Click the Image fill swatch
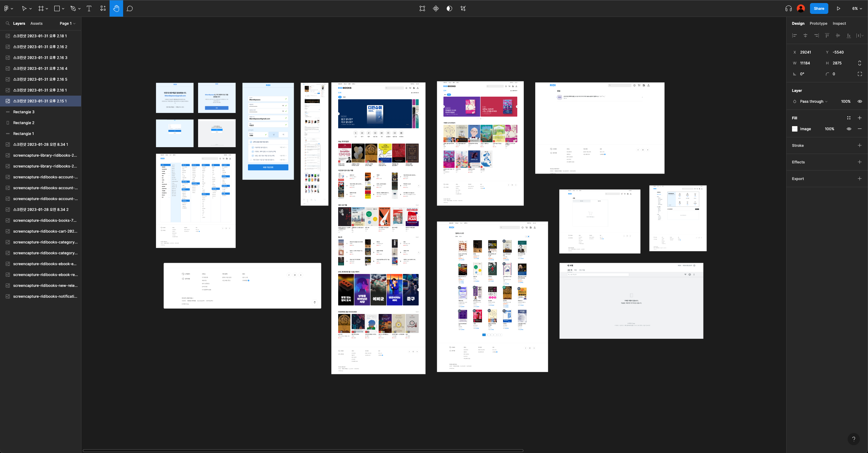This screenshot has height=453, width=868. (795, 129)
